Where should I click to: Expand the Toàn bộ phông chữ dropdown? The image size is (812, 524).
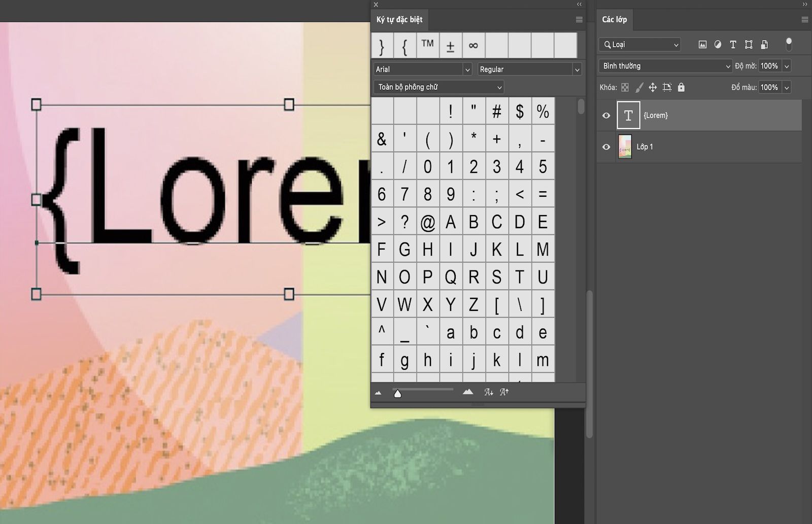click(437, 87)
